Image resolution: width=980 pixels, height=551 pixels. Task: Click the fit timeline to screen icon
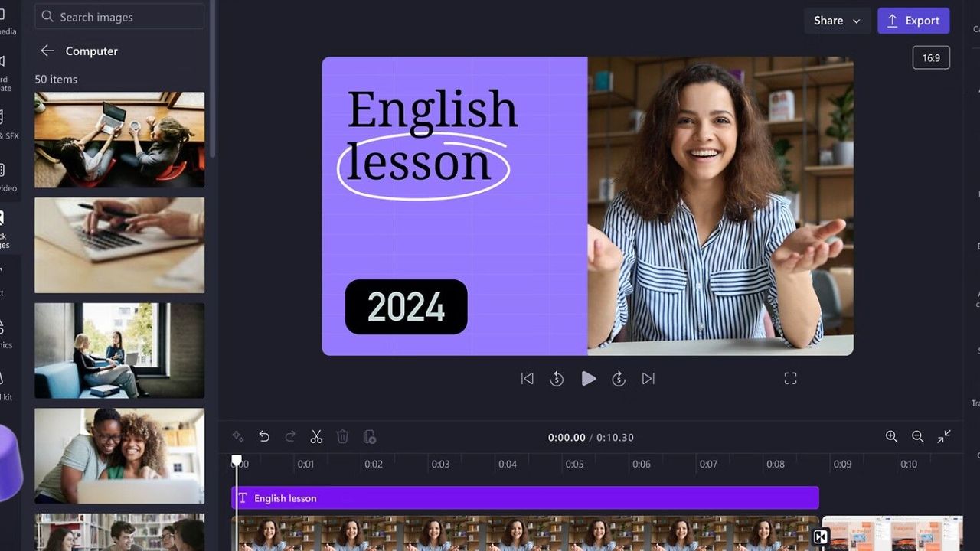coord(944,436)
